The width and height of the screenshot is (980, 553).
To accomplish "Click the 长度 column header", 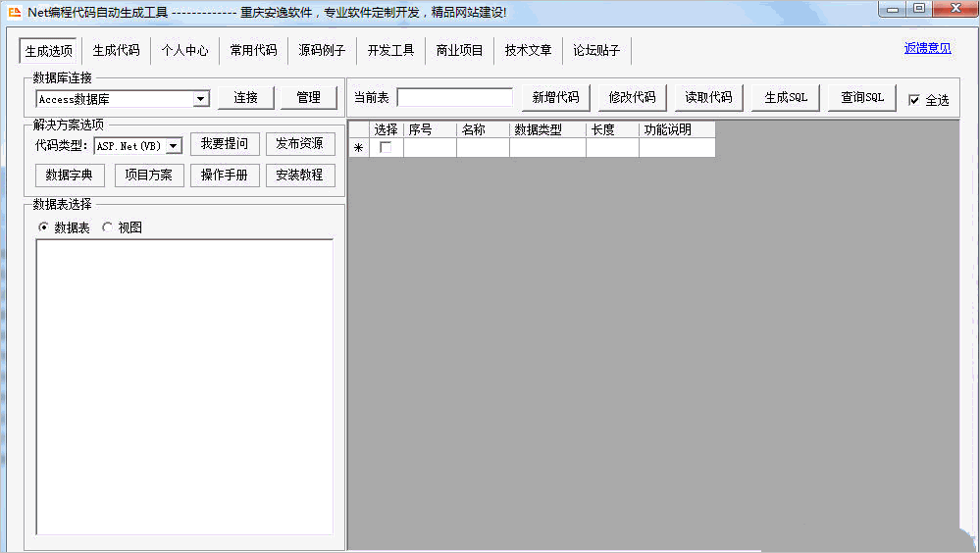I will (x=612, y=129).
